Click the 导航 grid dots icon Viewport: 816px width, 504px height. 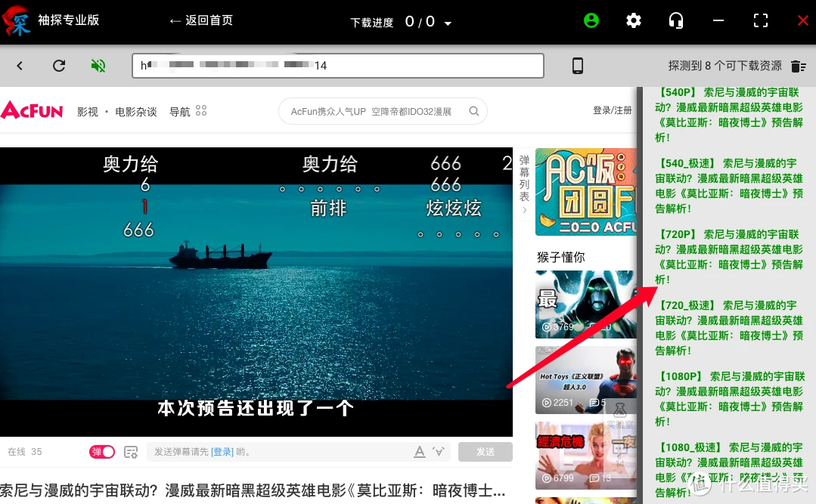click(201, 111)
